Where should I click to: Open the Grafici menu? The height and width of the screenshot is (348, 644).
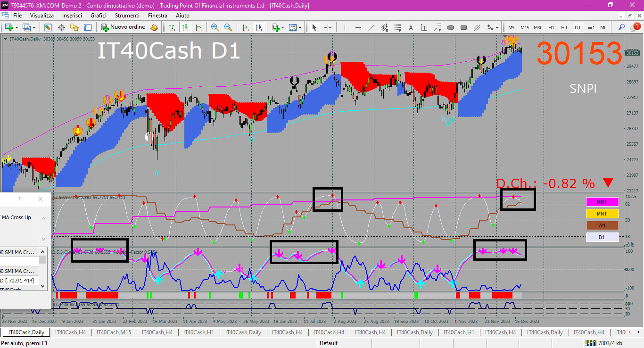click(99, 16)
